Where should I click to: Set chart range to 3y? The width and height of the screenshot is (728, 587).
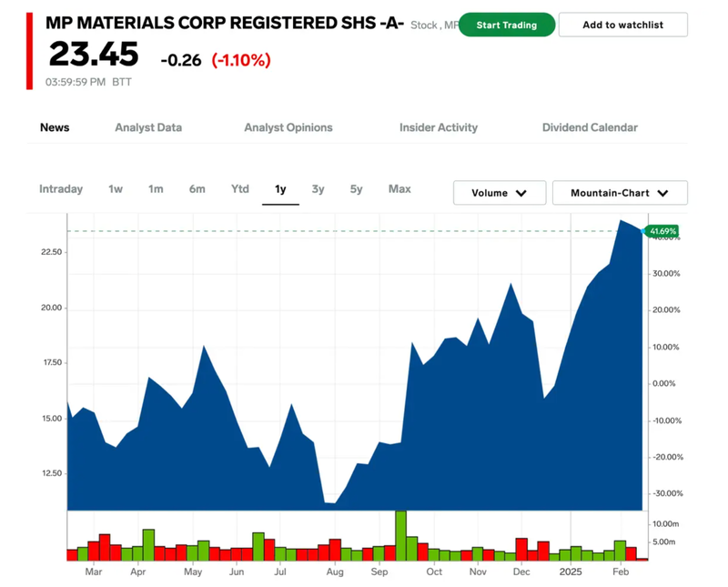(318, 189)
